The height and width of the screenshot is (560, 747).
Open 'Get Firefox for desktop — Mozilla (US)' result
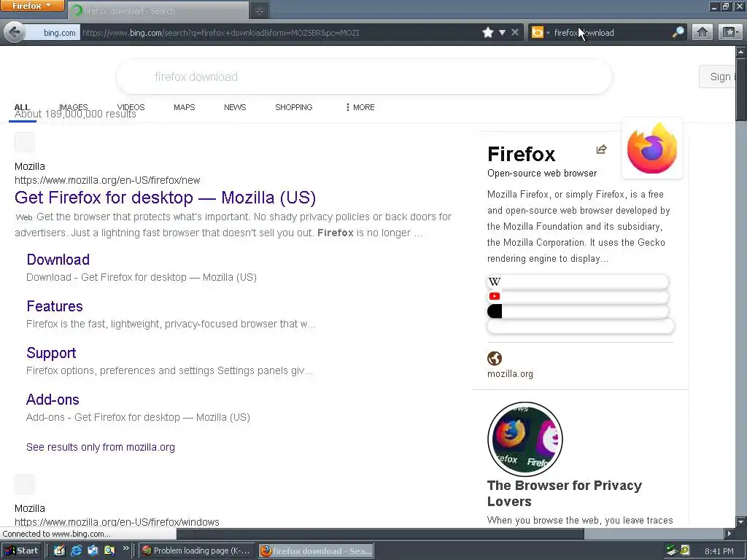coord(166,197)
